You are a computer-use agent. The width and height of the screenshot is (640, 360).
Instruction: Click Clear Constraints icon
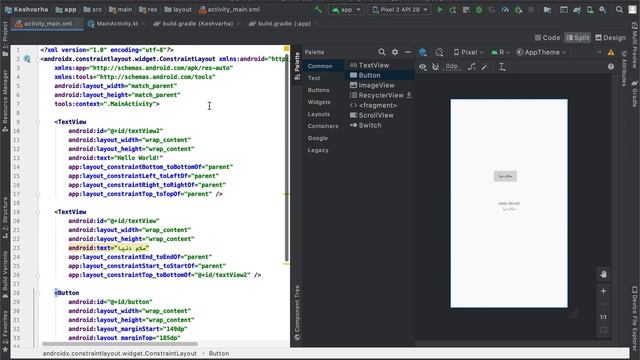pyautogui.click(x=471, y=67)
